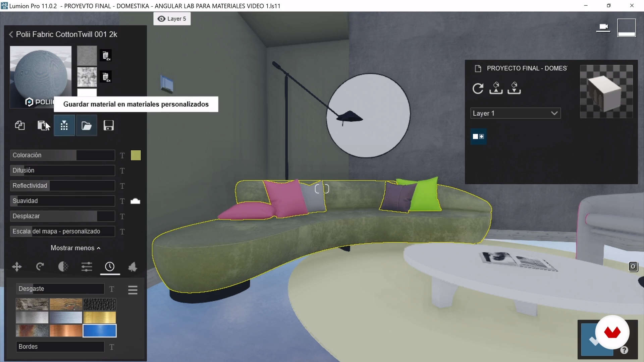Click the smoothness cloud icon beside Suavidad
Viewport: 644px width, 362px height.
(x=135, y=201)
